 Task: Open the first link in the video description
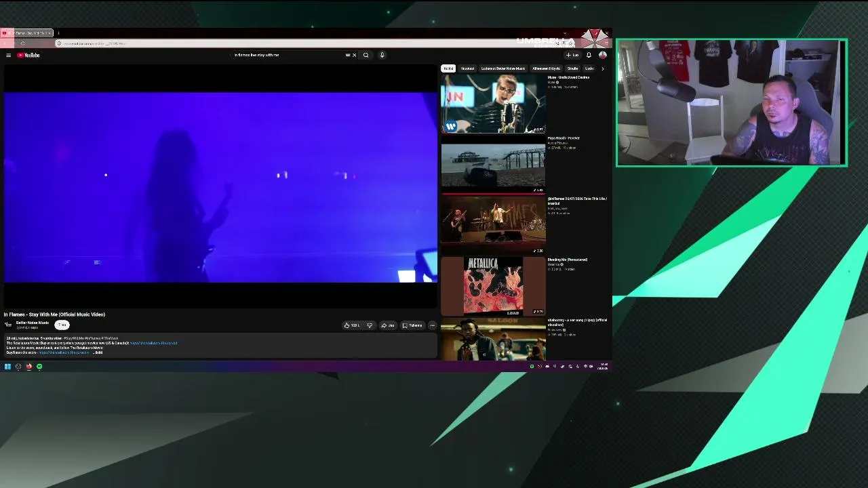pyautogui.click(x=154, y=343)
